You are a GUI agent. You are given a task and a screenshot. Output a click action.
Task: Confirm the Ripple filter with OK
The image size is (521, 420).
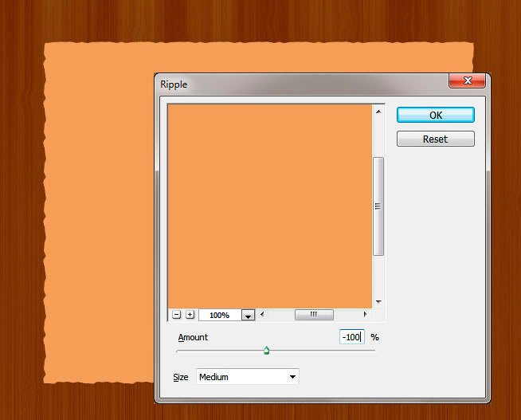[435, 115]
